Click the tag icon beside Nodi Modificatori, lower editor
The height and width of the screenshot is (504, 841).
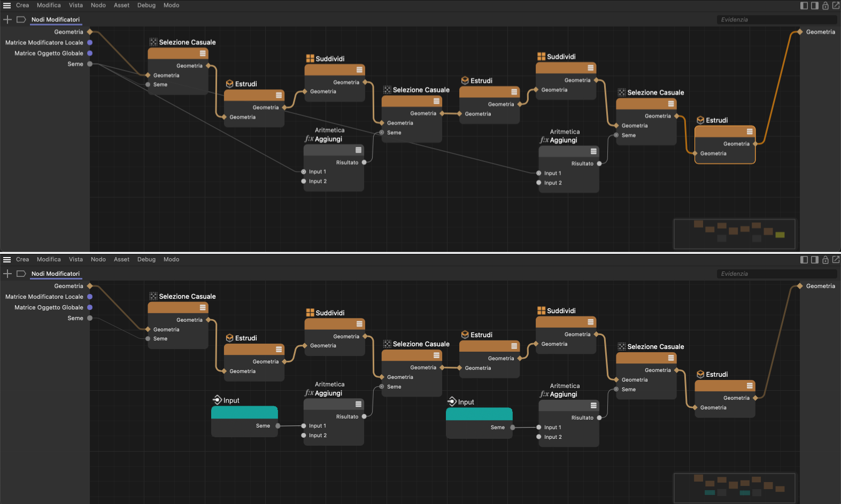click(x=21, y=274)
